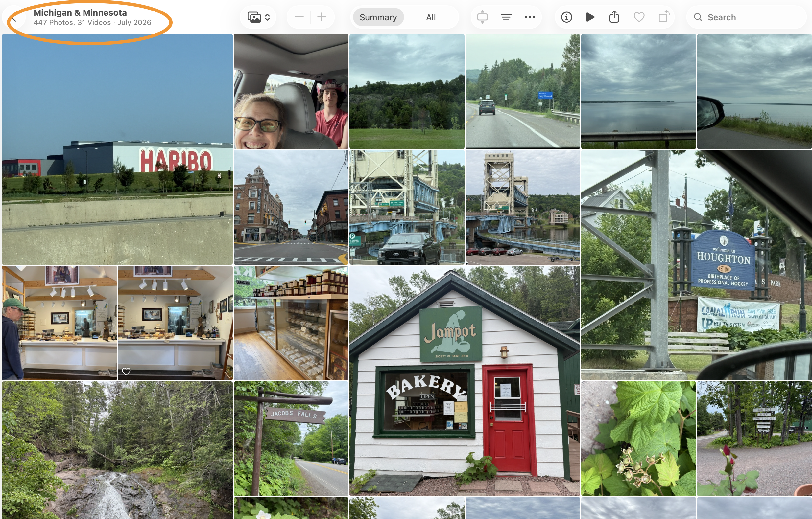Zoom in with the plus button
The image size is (812, 519).
pos(322,17)
